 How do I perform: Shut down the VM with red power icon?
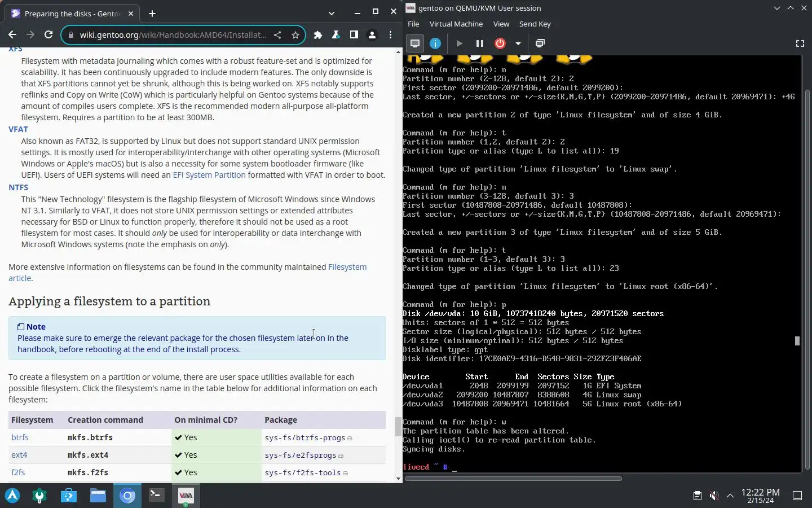pos(500,43)
